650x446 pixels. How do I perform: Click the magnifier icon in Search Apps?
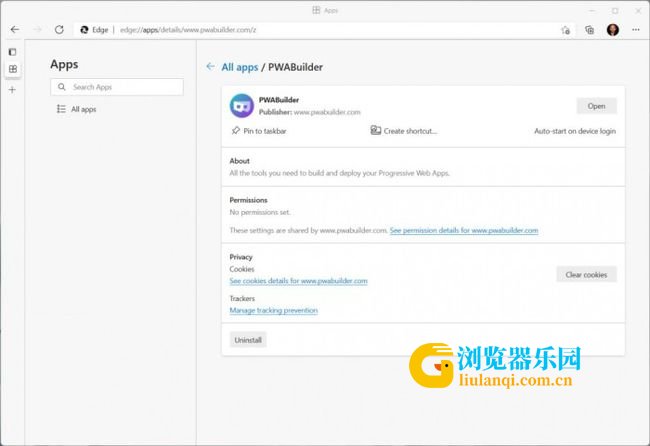coord(62,87)
